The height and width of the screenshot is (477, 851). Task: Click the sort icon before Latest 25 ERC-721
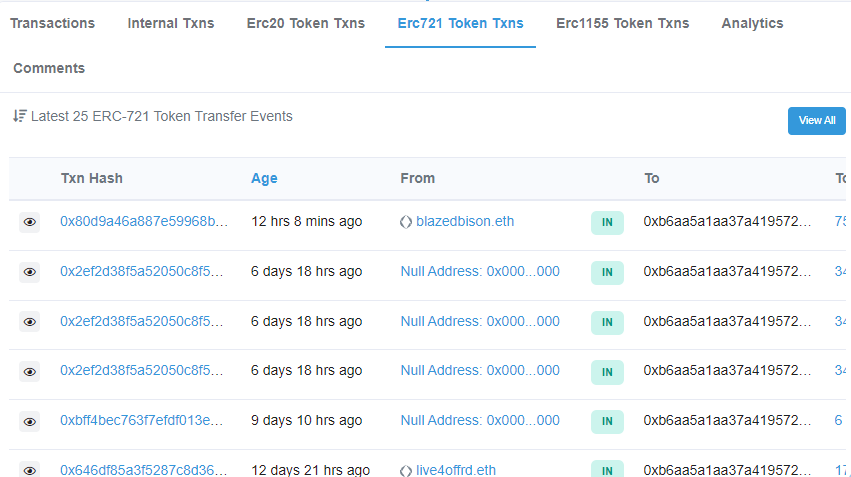coord(20,116)
